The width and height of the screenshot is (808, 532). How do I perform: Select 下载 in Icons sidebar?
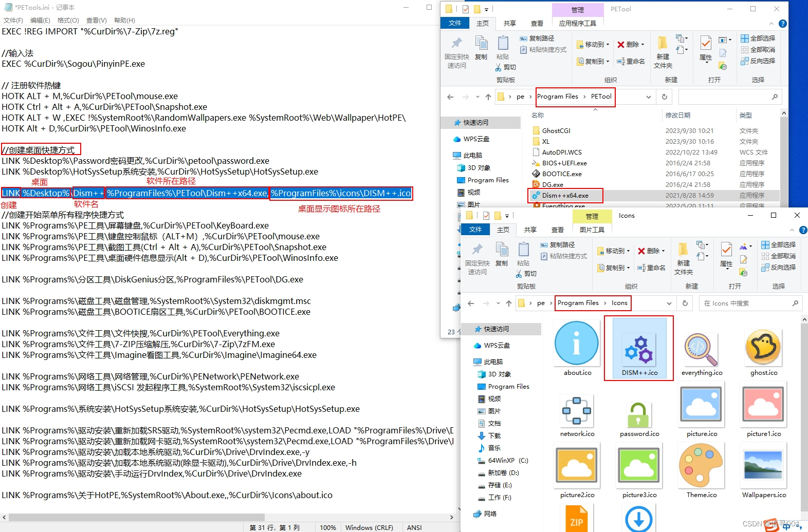[x=489, y=436]
